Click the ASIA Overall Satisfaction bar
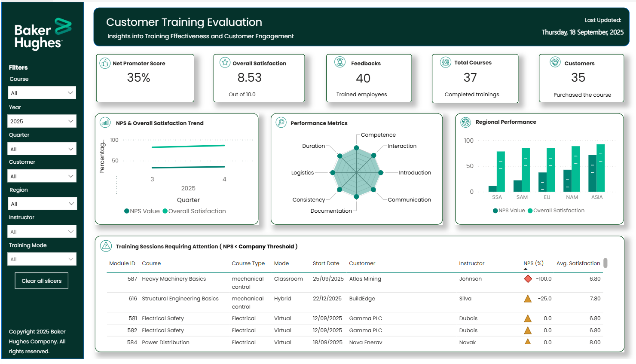Screen dimensions: 636x364 (601, 168)
